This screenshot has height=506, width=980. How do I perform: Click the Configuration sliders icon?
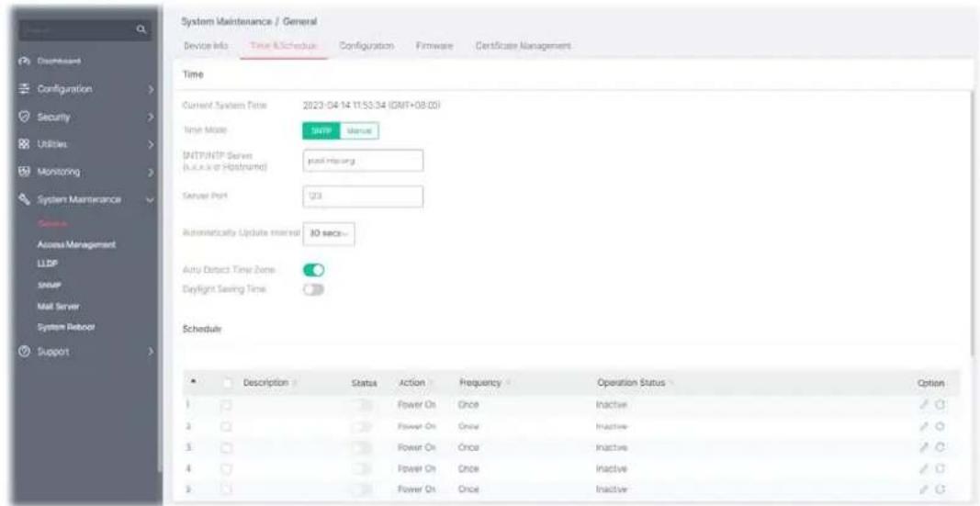25,89
